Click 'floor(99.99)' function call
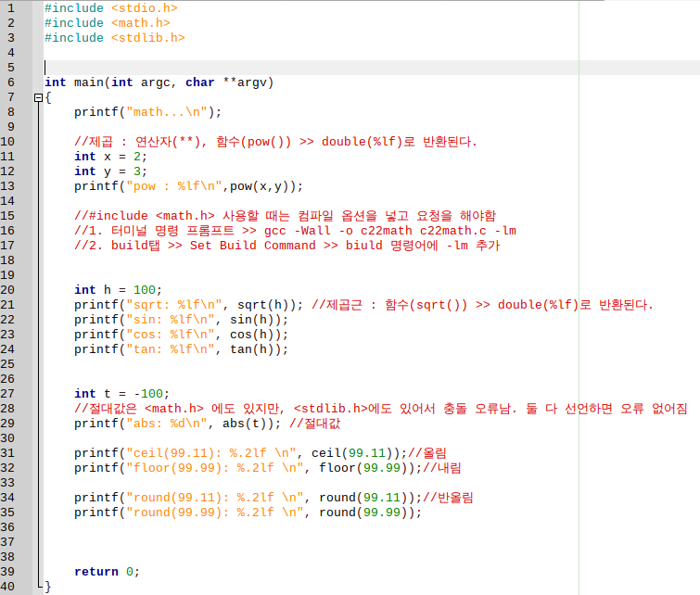 [x=363, y=467]
